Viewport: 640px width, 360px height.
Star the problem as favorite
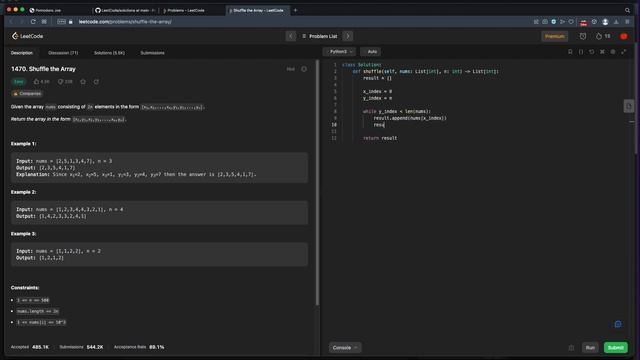click(x=83, y=82)
